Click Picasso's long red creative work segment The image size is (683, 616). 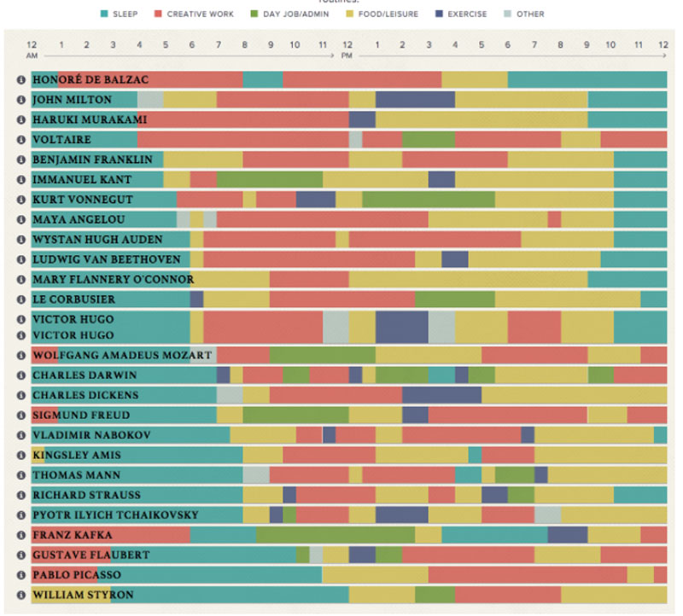[x=528, y=576]
